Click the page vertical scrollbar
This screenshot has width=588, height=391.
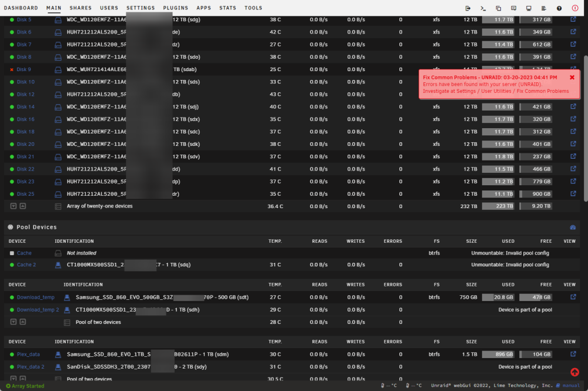click(x=586, y=129)
